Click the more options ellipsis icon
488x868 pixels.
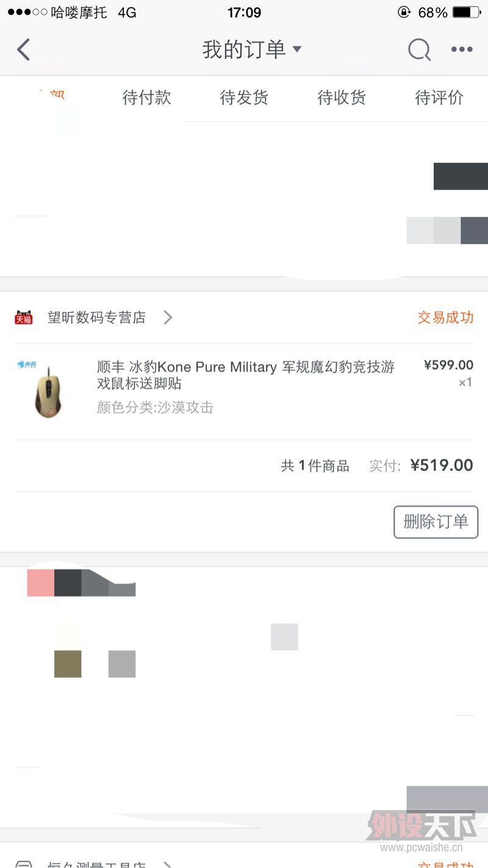pyautogui.click(x=461, y=49)
